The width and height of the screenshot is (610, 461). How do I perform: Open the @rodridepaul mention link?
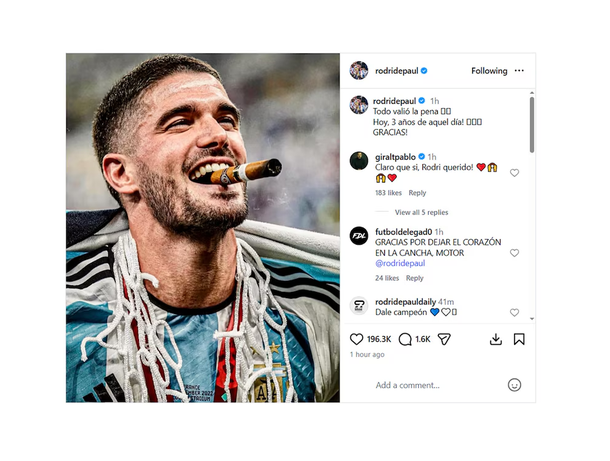click(x=400, y=263)
